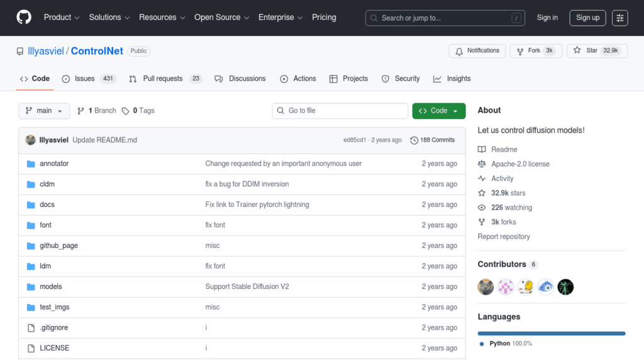Open the global navigation menu icon at top right

click(x=619, y=18)
